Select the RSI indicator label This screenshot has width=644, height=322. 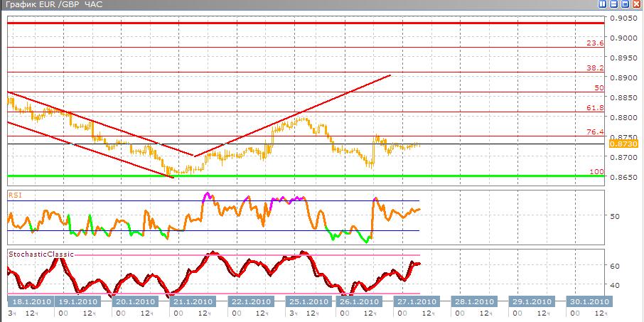point(15,195)
